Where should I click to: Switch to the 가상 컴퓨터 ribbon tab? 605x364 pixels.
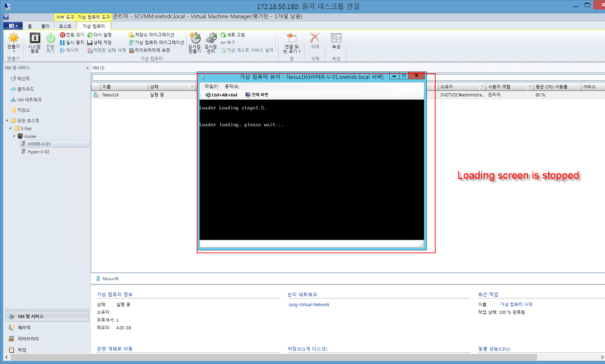(x=94, y=26)
